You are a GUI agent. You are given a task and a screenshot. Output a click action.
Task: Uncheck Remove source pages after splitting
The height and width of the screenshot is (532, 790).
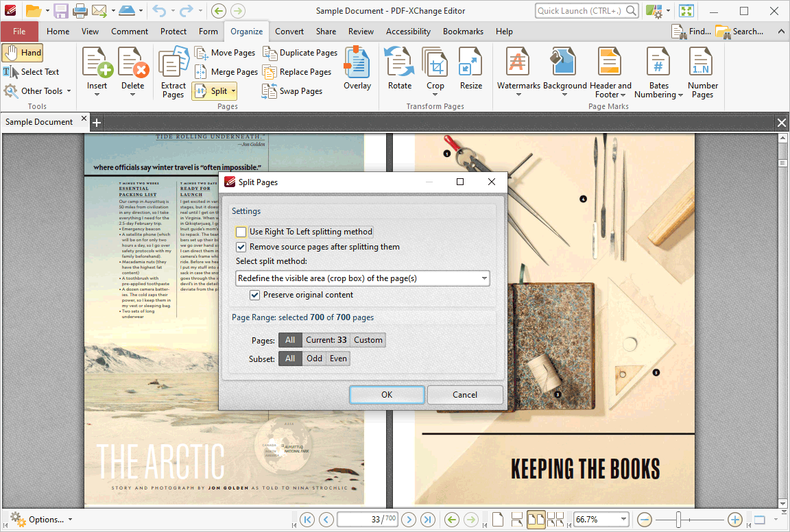tap(241, 247)
